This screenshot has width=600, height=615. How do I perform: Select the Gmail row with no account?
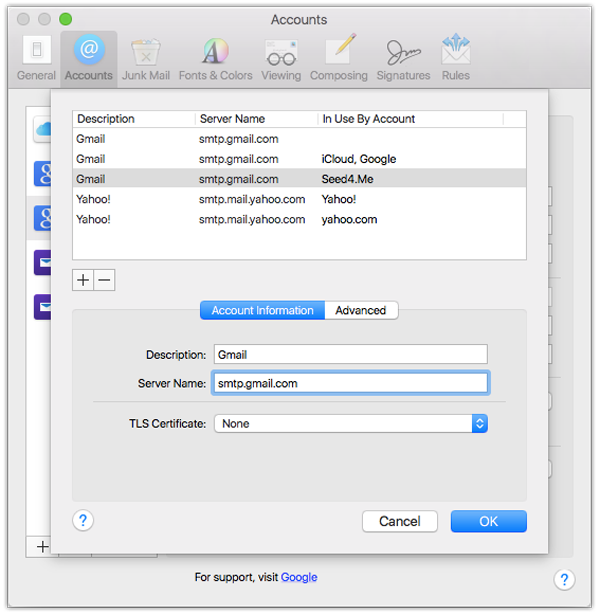pos(299,139)
